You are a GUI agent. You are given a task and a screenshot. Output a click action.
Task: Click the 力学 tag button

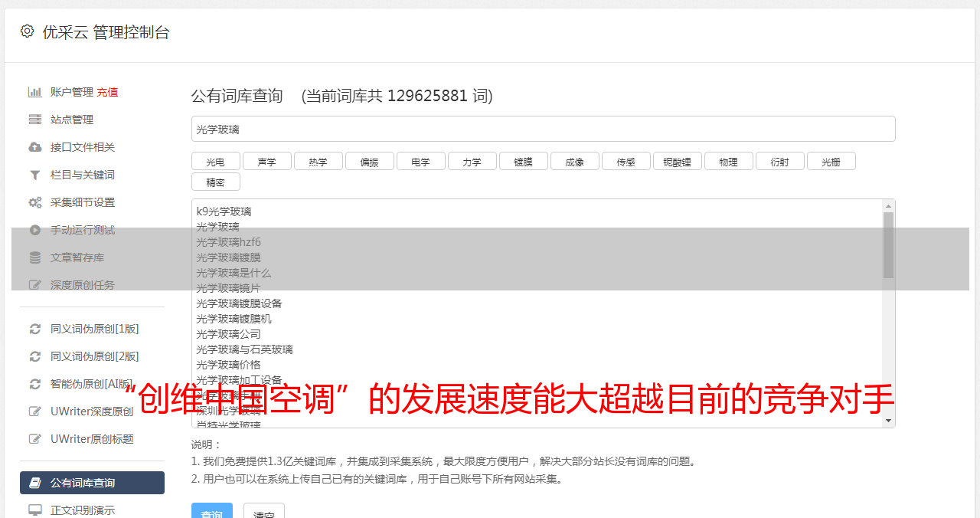(472, 162)
